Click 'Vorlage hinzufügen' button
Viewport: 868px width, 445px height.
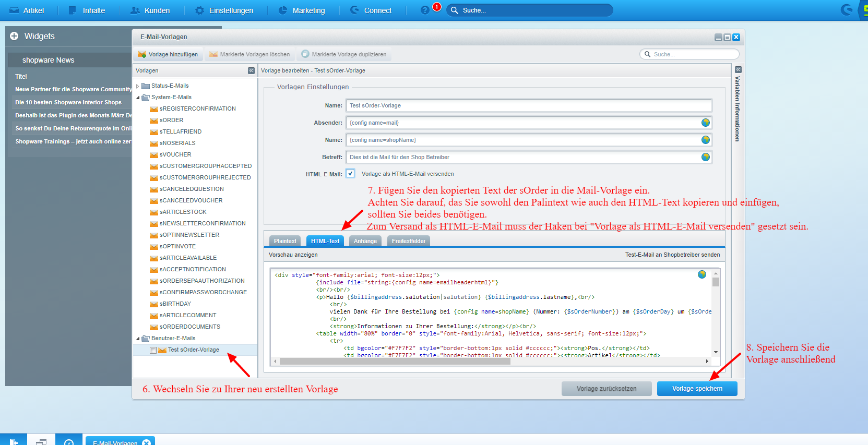tap(168, 54)
